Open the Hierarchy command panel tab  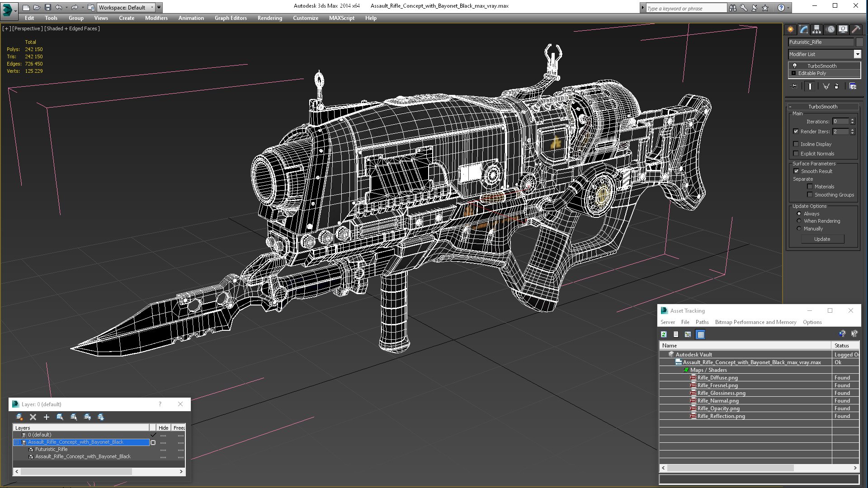(x=817, y=29)
